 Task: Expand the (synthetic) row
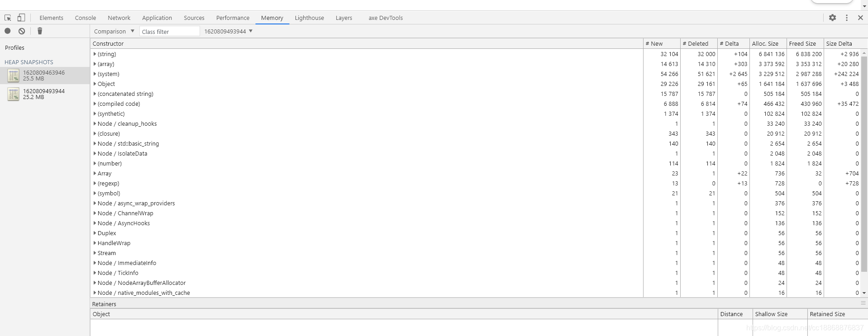[x=95, y=114]
